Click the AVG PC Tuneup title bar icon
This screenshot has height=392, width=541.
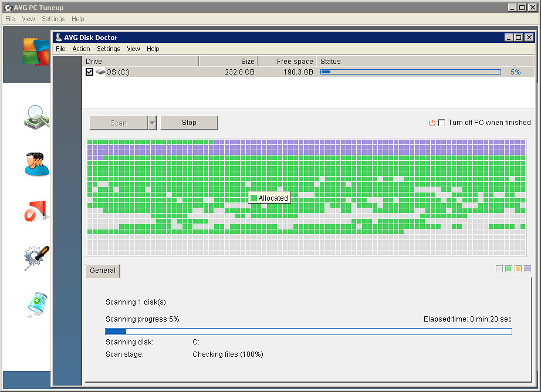click(8, 7)
